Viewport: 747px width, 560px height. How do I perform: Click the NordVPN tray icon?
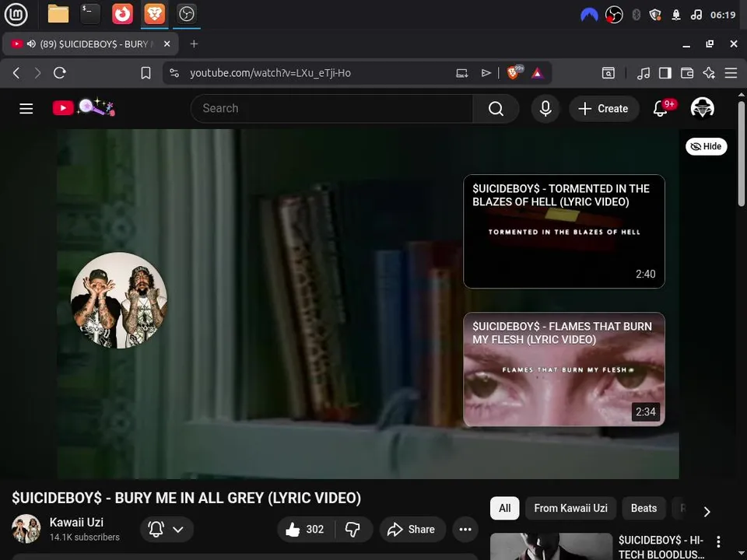(589, 16)
